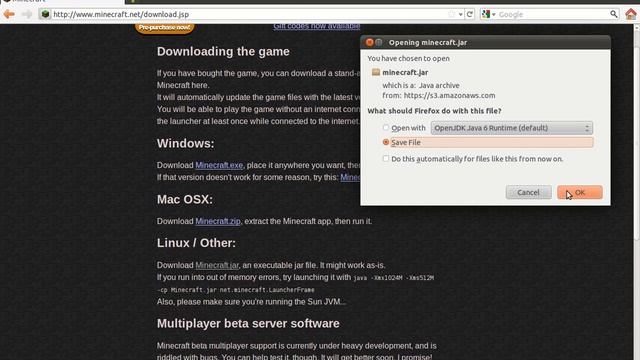Download the Minecraft.exe link
Viewport: 640px width, 360px height.
[x=219, y=165]
